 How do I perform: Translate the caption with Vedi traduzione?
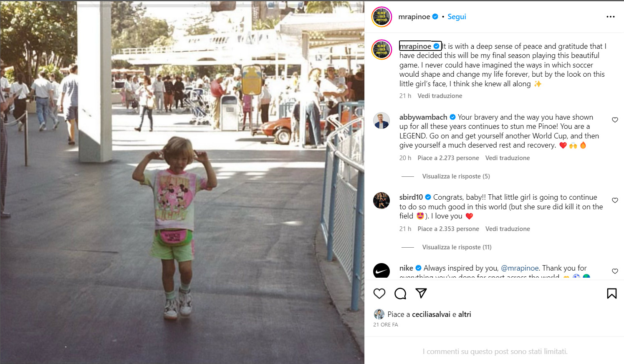[x=440, y=96]
